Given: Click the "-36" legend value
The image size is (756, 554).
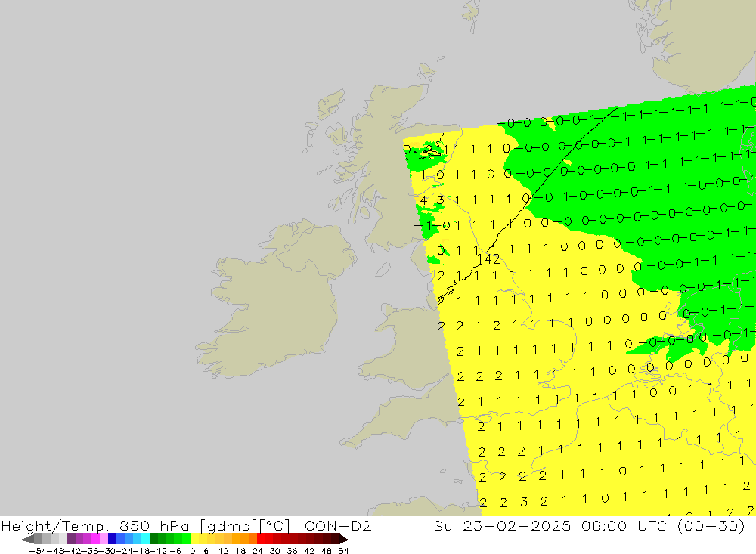Looking at the screenshot, I should (x=91, y=551).
